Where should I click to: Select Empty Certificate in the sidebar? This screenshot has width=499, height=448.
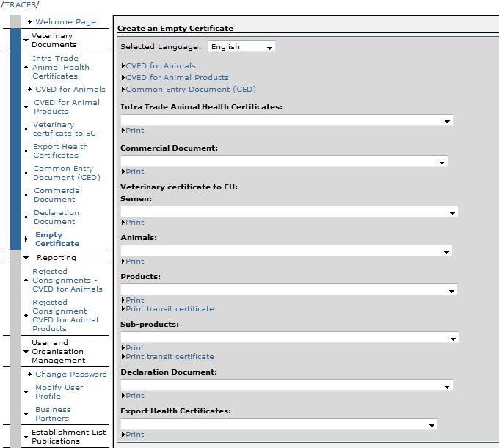tap(57, 239)
